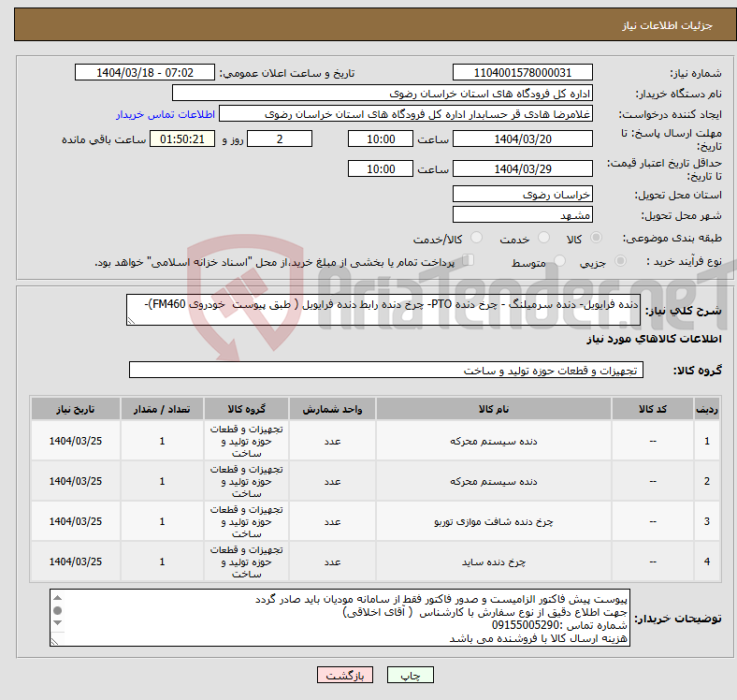The height and width of the screenshot is (700, 737).
Task: Click the buyer notes scrollbar thumb
Action: [57, 610]
